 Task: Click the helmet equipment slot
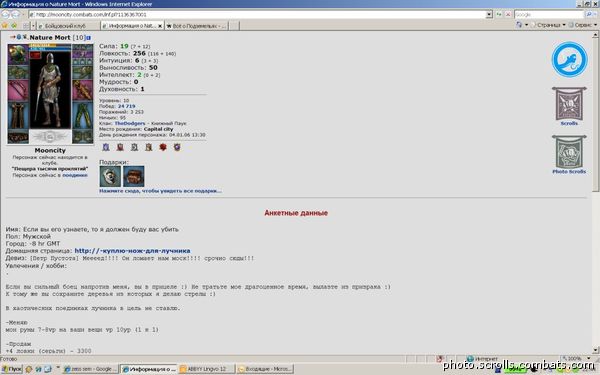point(18,54)
